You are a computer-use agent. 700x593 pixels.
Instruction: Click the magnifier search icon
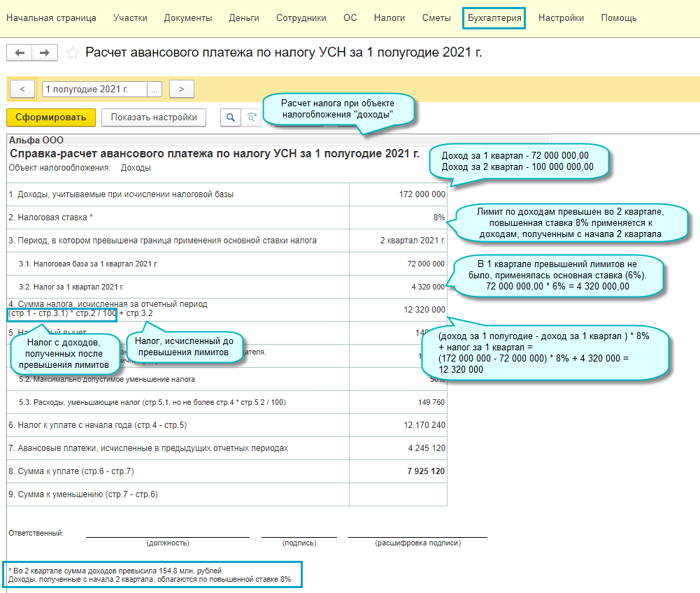tap(231, 117)
